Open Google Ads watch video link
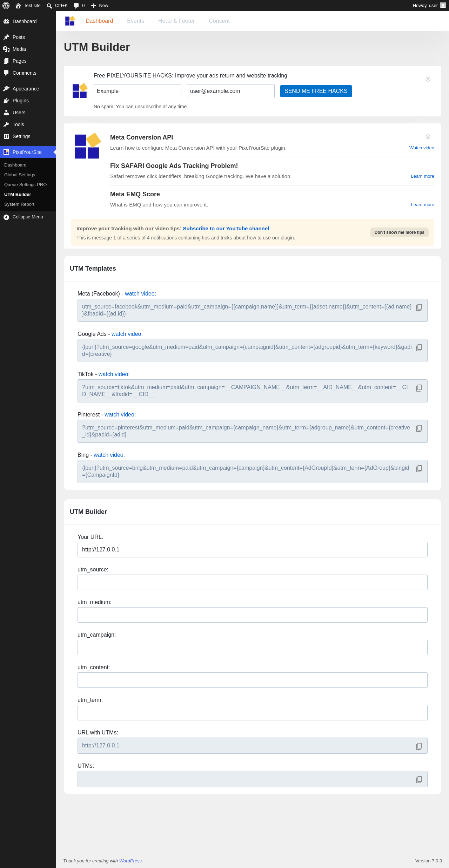The image size is (449, 868). (x=127, y=334)
